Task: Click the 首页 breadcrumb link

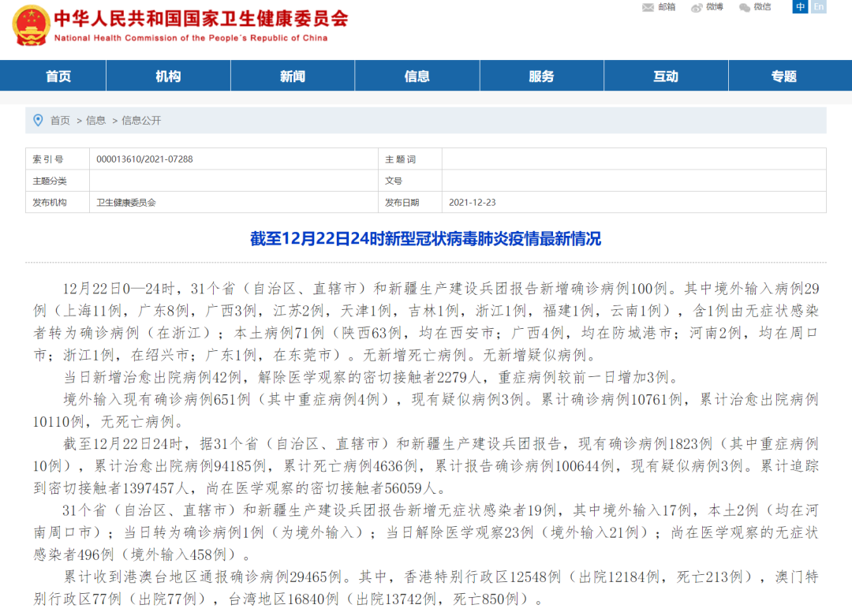Action: coord(60,121)
